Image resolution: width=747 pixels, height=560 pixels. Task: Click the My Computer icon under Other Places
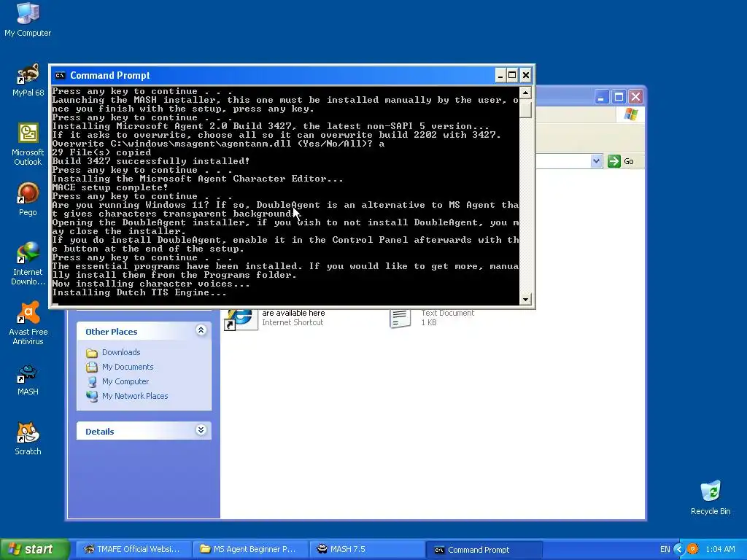coord(92,381)
